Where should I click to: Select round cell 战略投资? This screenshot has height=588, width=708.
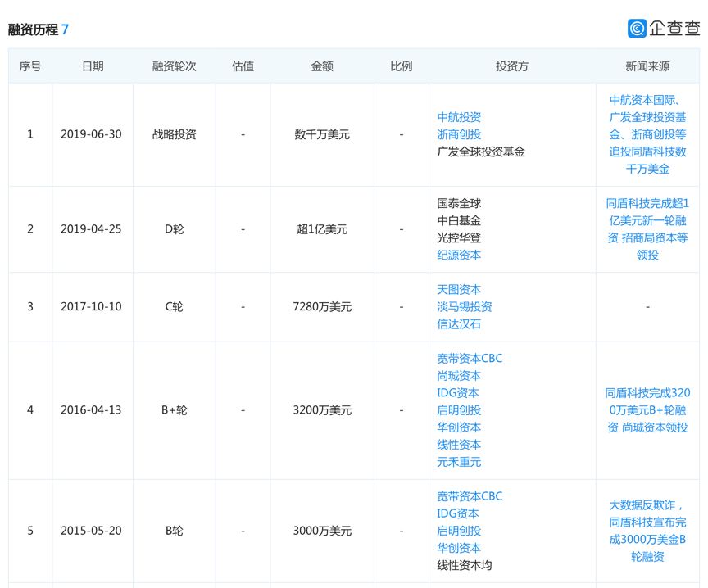pyautogui.click(x=175, y=134)
